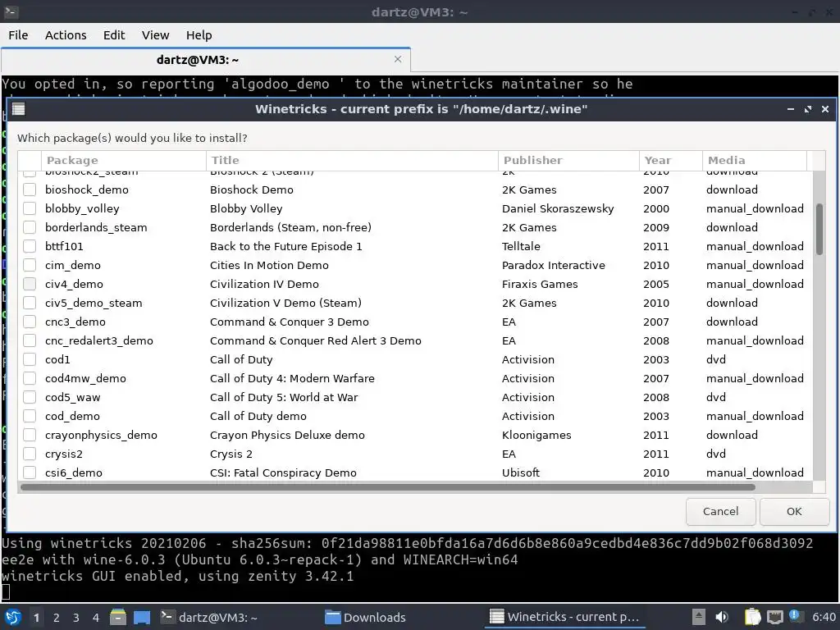Open the Edit menu
The width and height of the screenshot is (840, 630).
coord(114,35)
